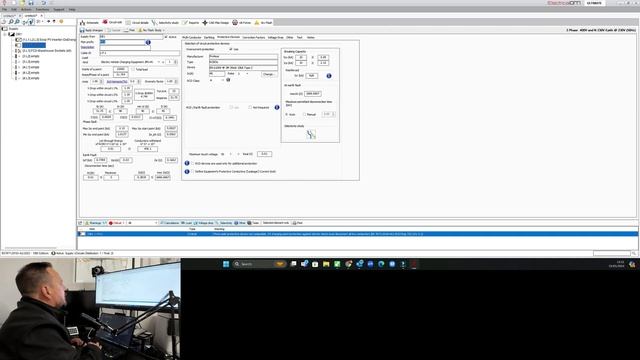Click the zoom in magnifier in tree toolbar

11,21
